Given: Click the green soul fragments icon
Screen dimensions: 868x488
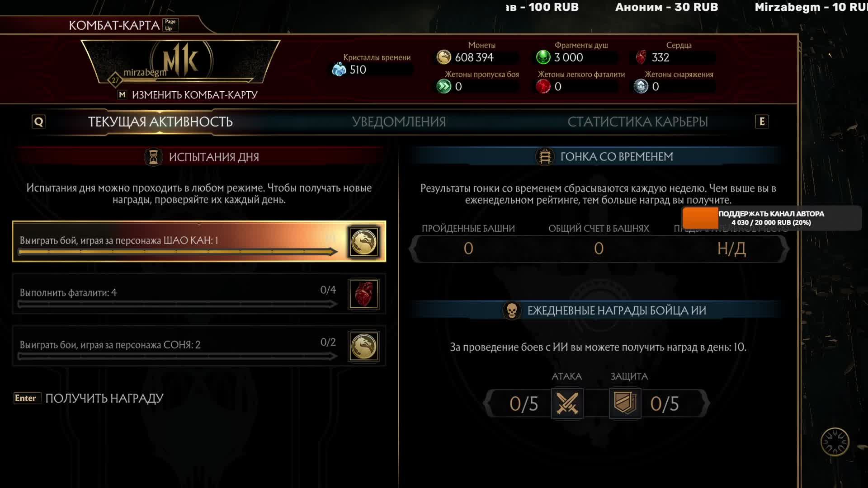Looking at the screenshot, I should click(543, 57).
